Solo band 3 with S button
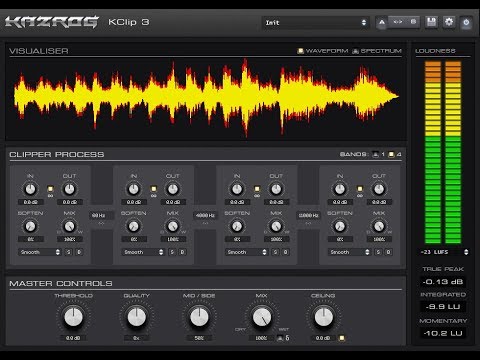 275,252
